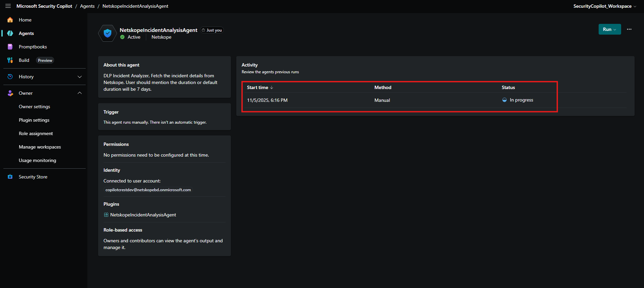Open Plugin settings

coord(34,120)
